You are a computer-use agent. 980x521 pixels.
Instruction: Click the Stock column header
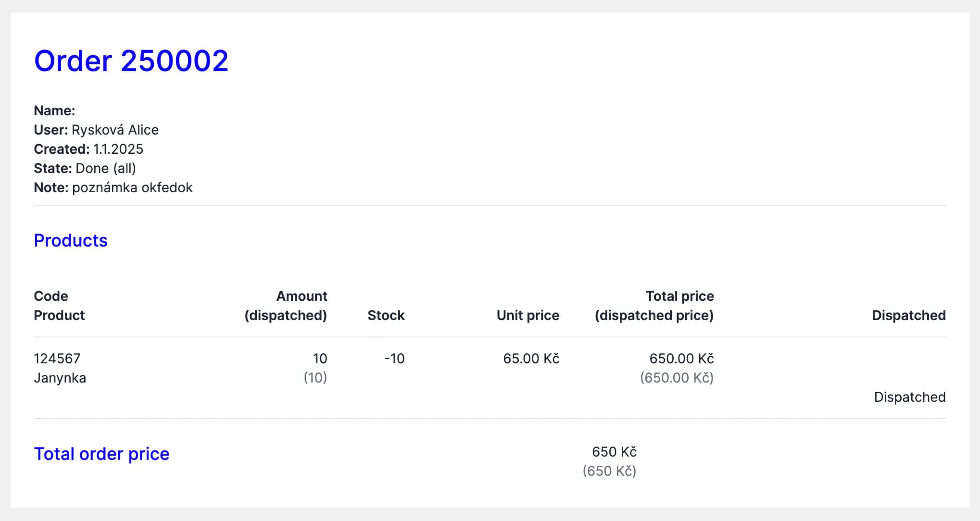386,315
